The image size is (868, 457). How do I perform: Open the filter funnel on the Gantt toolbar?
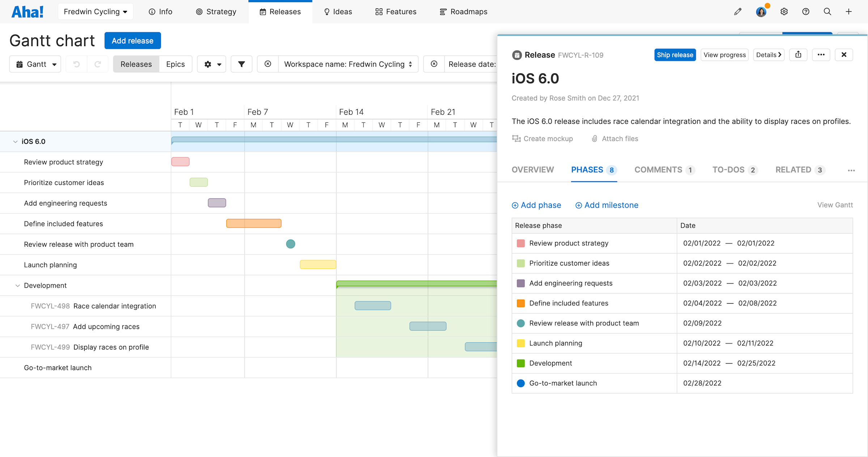pyautogui.click(x=241, y=64)
